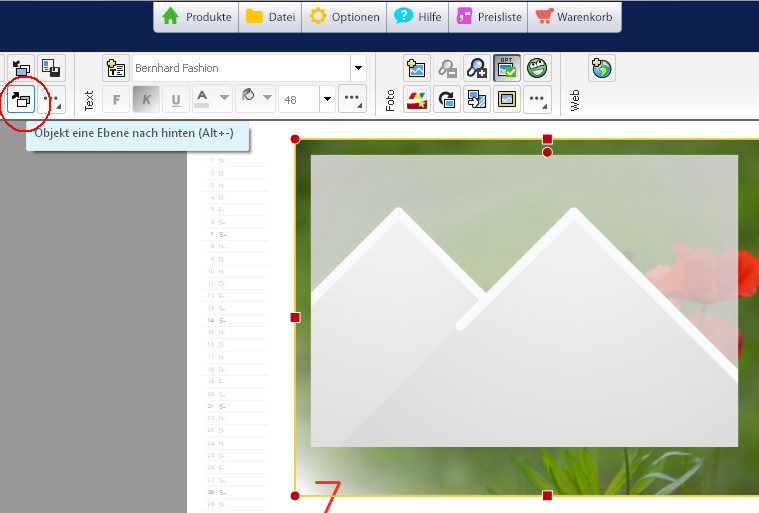Rotate the selected photo
The width and height of the screenshot is (759, 513).
pos(447,100)
